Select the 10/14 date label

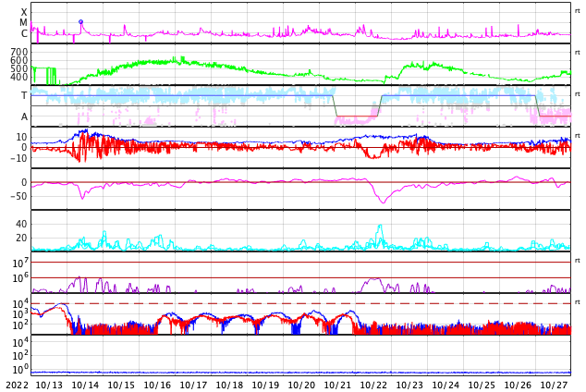[85, 385]
